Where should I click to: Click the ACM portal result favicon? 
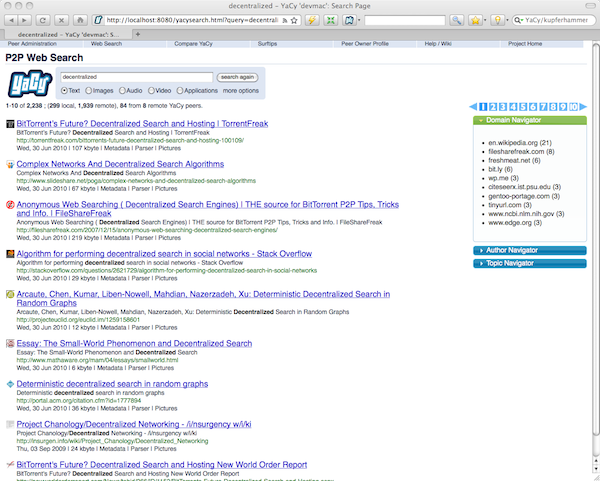(10, 384)
